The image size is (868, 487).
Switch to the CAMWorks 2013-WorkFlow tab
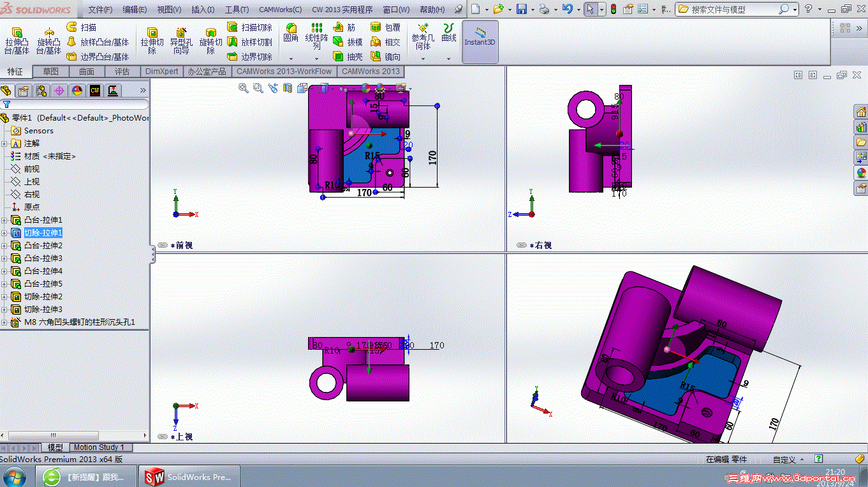pos(284,71)
